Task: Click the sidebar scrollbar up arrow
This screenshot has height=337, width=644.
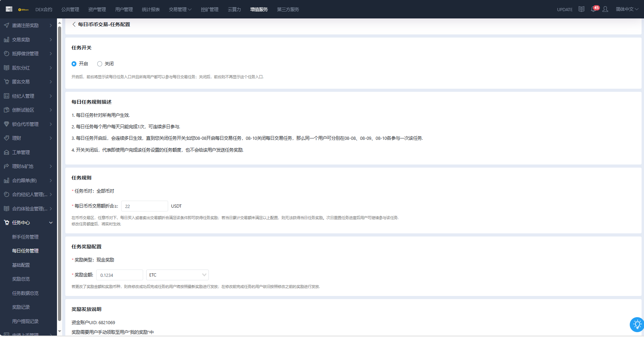Action: point(59,23)
